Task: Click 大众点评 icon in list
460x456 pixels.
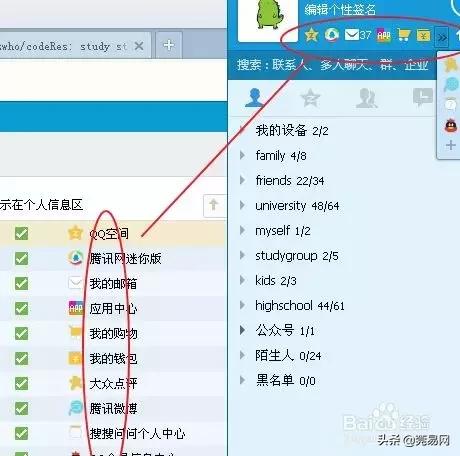Action: 75,383
